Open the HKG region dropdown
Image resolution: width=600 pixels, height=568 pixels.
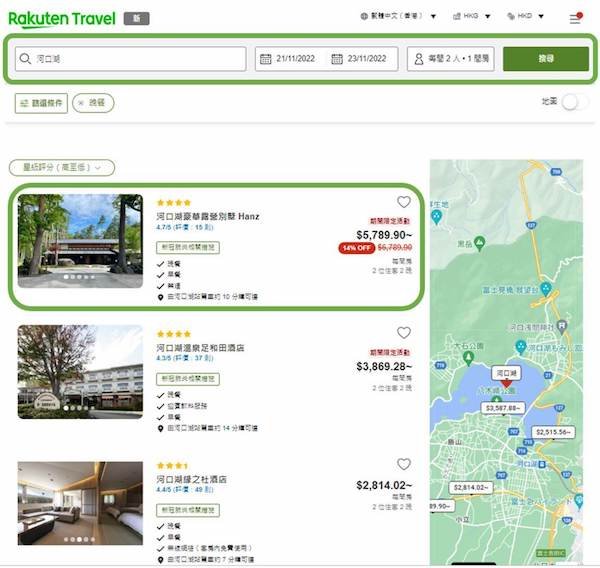click(473, 17)
